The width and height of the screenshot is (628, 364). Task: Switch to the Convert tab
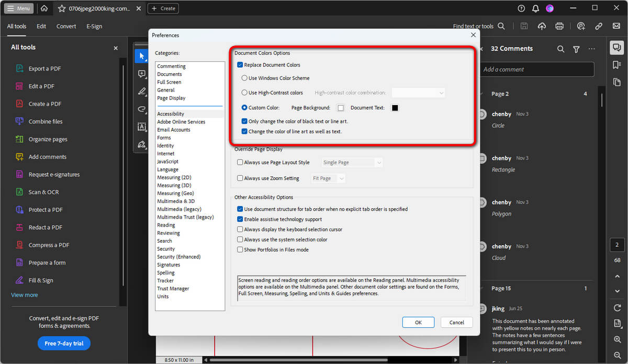[66, 26]
